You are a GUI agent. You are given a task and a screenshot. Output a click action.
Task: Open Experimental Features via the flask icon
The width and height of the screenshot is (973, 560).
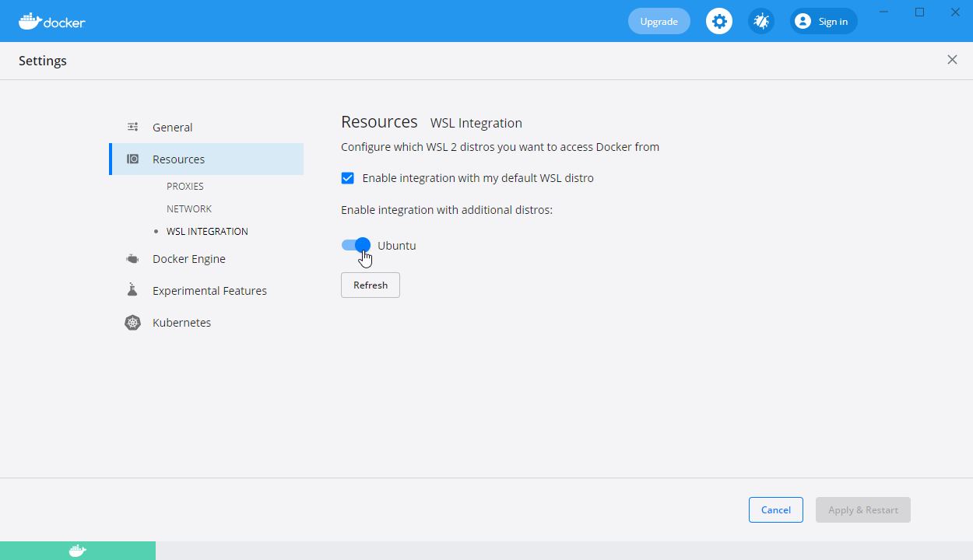(x=132, y=289)
